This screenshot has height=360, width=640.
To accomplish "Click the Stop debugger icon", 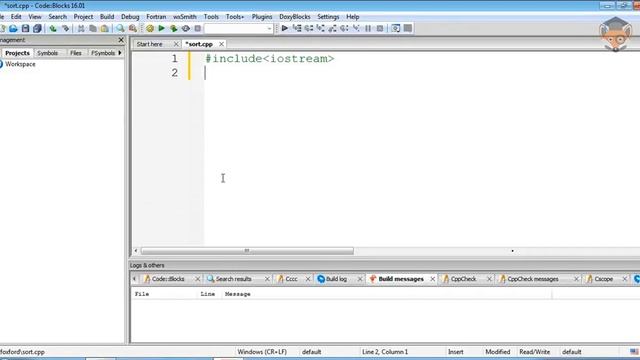I will pyautogui.click(x=380, y=29).
